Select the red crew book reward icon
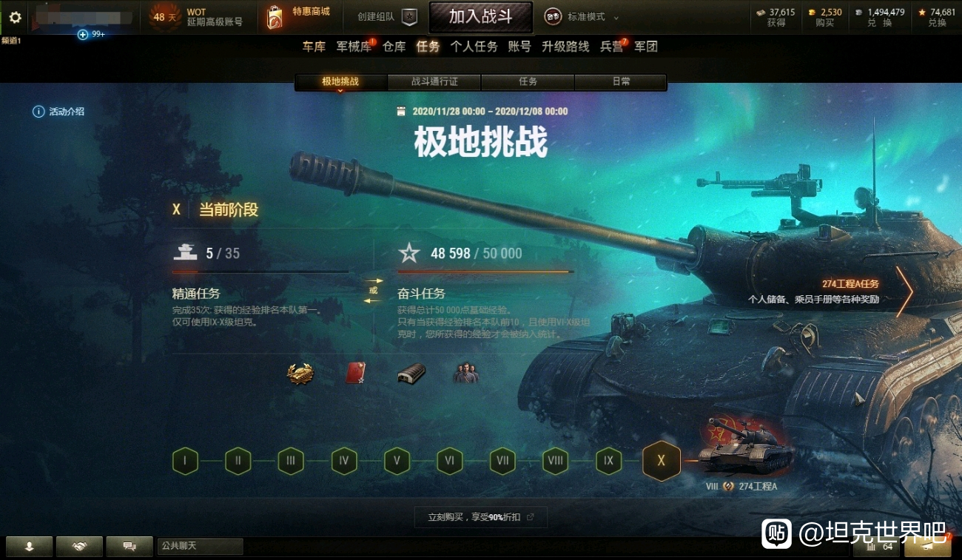This screenshot has height=560, width=962. (x=355, y=373)
